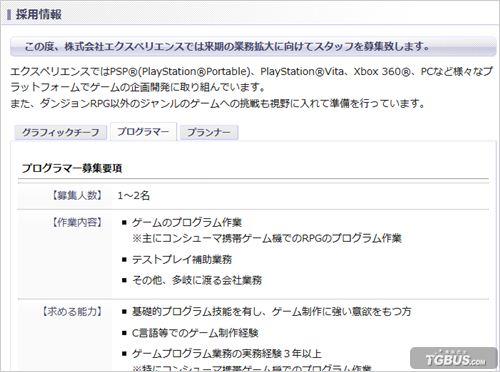Click the line about ダンジョンRPG以外のジャンル
Viewport: 500px width, 372px height.
(217, 103)
